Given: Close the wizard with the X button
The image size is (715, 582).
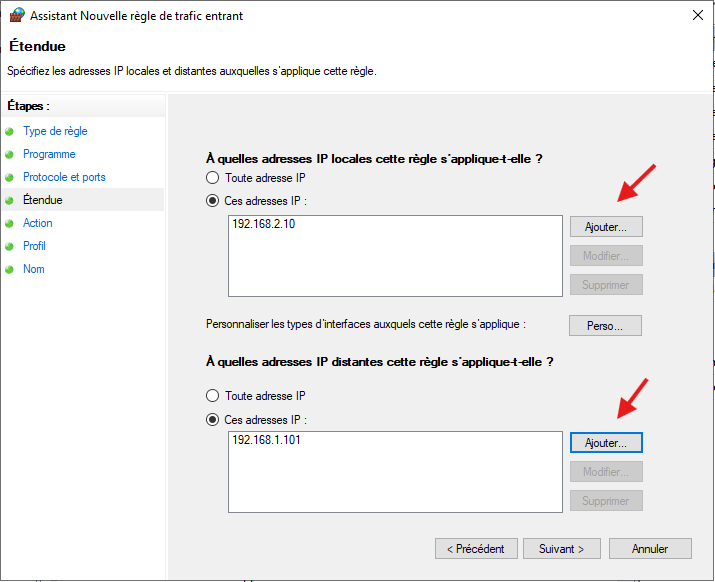Looking at the screenshot, I should (698, 15).
